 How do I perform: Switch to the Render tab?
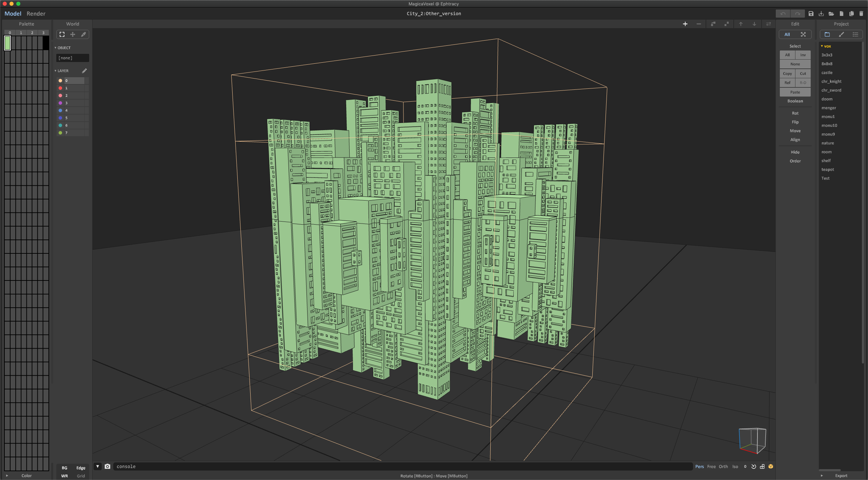(36, 14)
